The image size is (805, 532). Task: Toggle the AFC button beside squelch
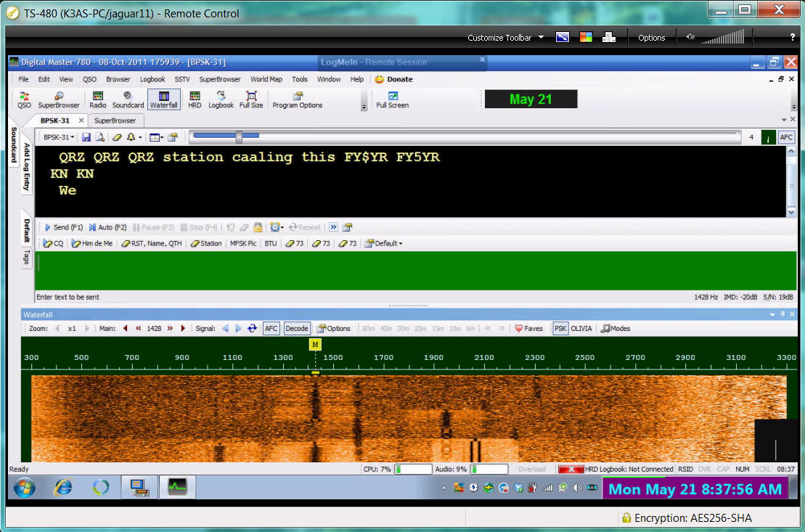coord(786,137)
